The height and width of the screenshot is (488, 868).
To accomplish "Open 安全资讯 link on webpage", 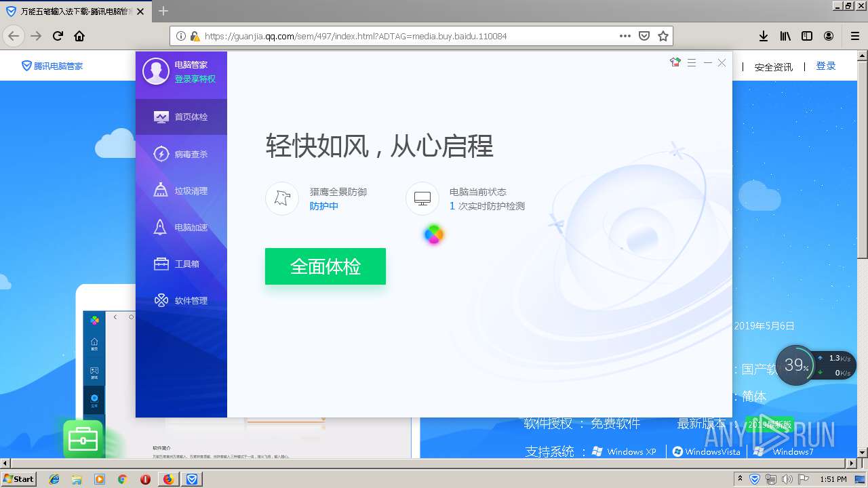I will click(x=774, y=67).
